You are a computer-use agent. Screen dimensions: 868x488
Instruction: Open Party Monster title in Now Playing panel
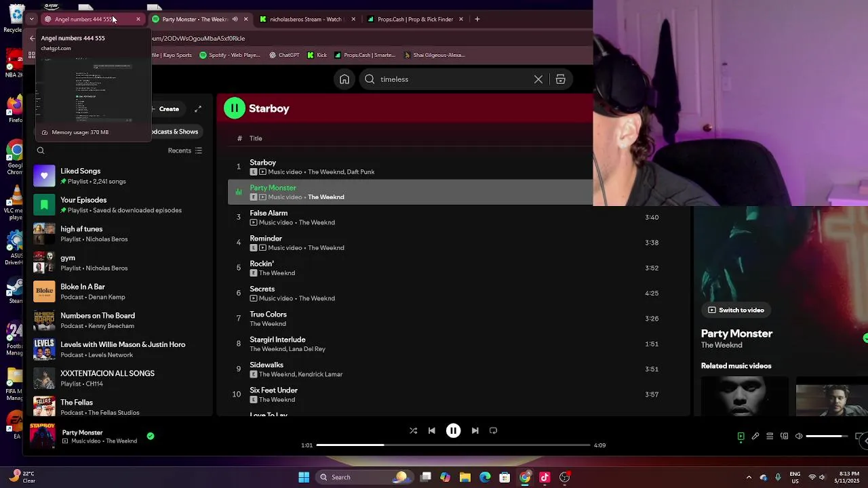736,333
